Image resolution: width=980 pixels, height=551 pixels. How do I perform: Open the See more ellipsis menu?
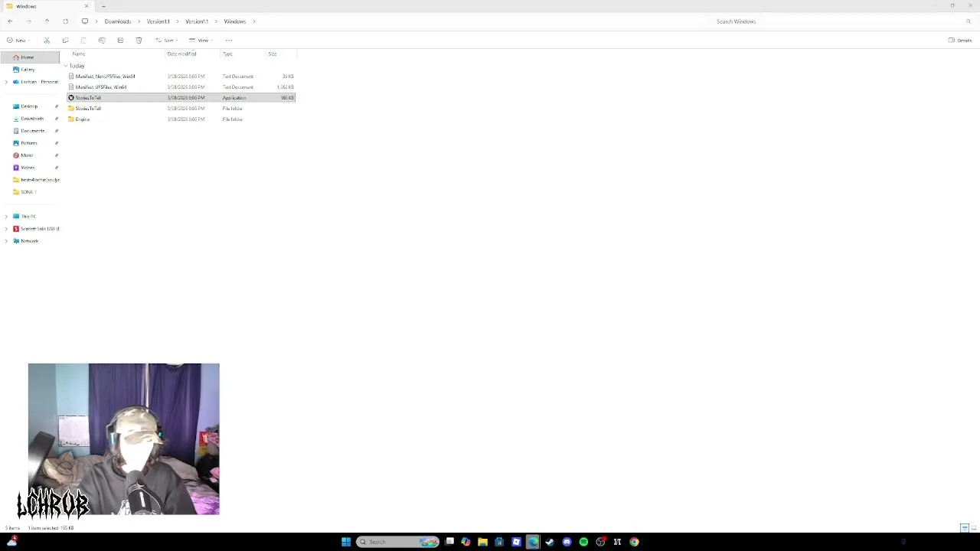pos(228,40)
